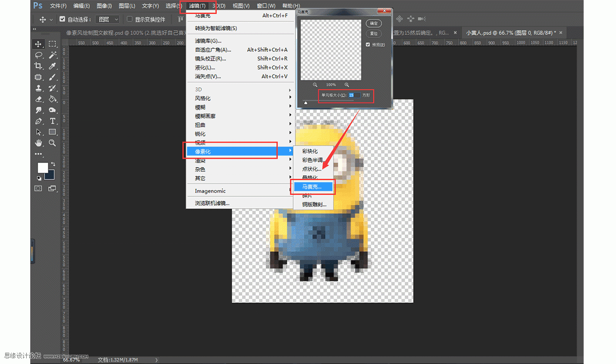Click the foreground color swatch
This screenshot has width=616, height=364.
point(43,168)
